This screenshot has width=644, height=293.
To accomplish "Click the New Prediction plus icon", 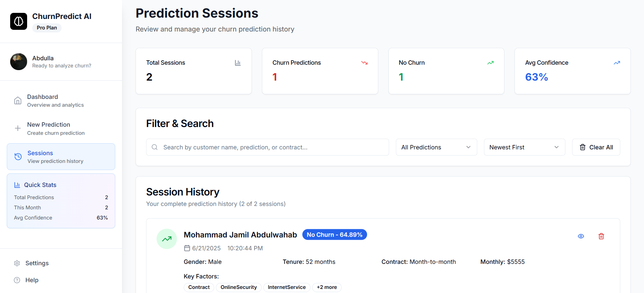I will tap(18, 128).
